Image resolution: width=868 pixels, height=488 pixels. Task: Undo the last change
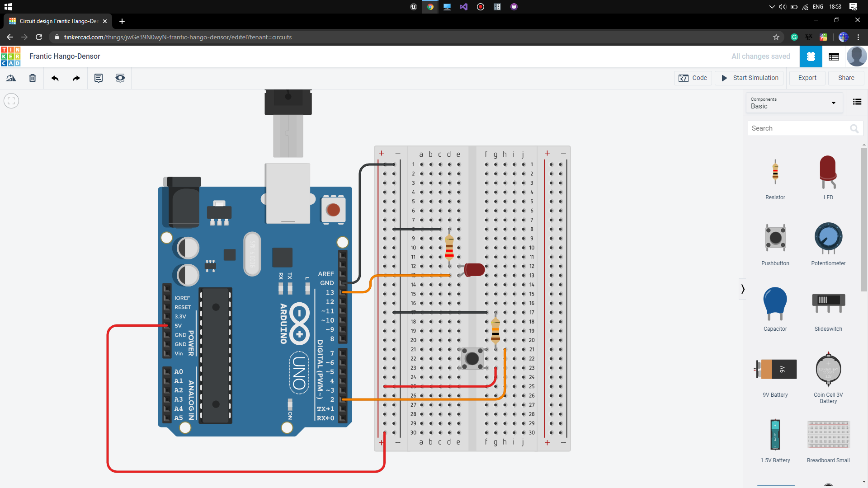[x=55, y=78]
